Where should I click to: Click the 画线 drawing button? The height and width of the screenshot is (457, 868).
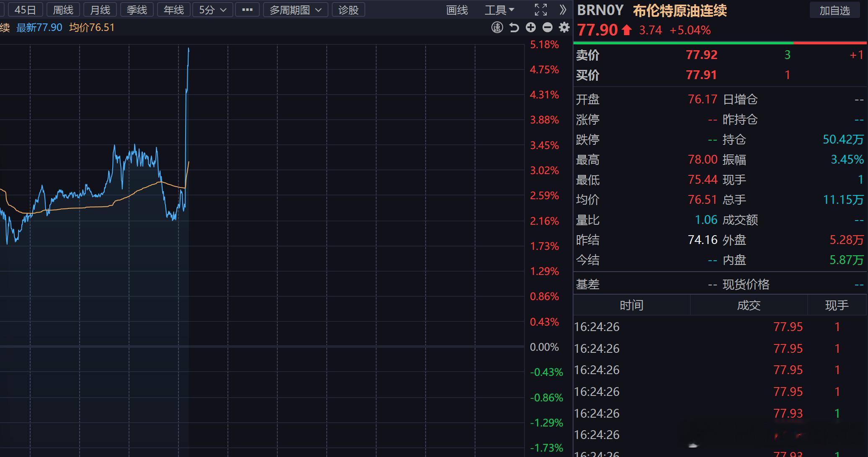click(x=457, y=10)
